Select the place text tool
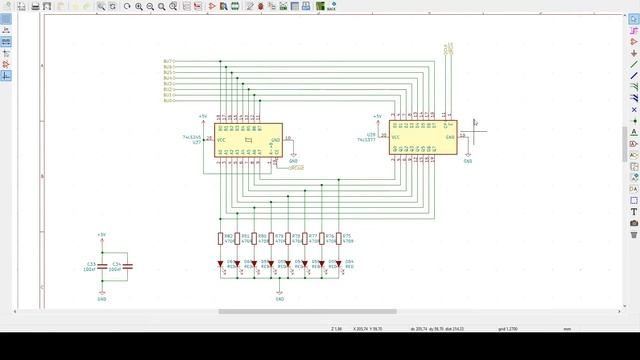The height and width of the screenshot is (360, 640). click(x=633, y=212)
